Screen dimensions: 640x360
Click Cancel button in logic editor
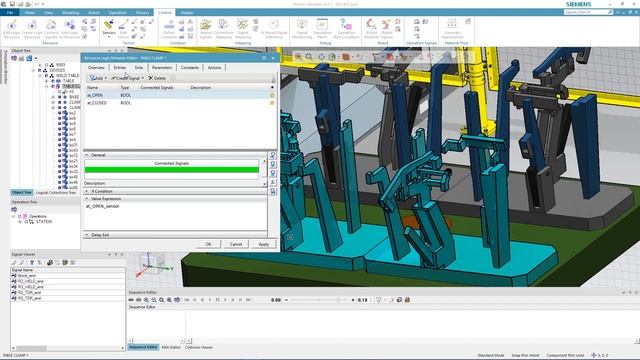click(x=236, y=244)
